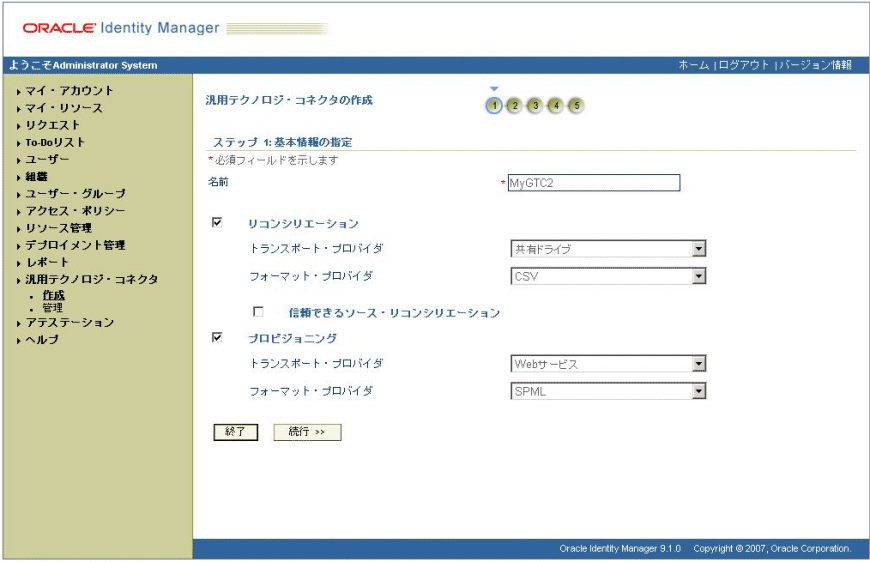Open the 共有ドライブ transport provider dropdown
This screenshot has width=870, height=562.
[x=608, y=249]
